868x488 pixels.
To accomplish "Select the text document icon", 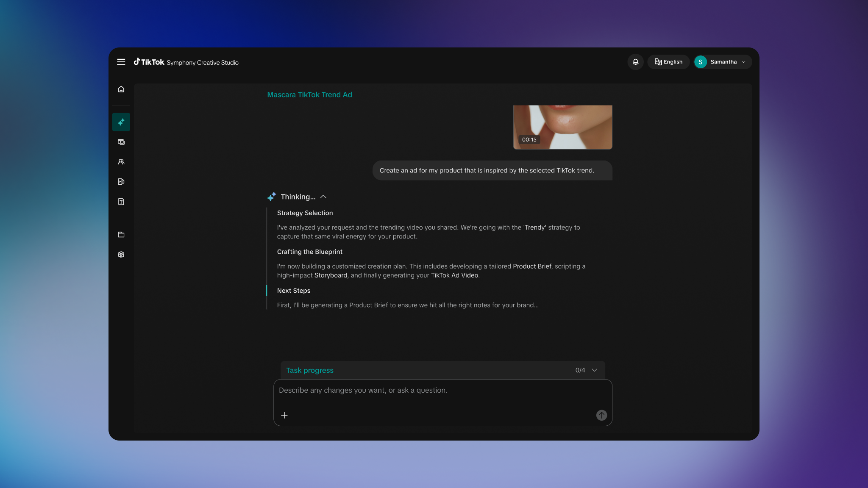I will click(x=121, y=201).
